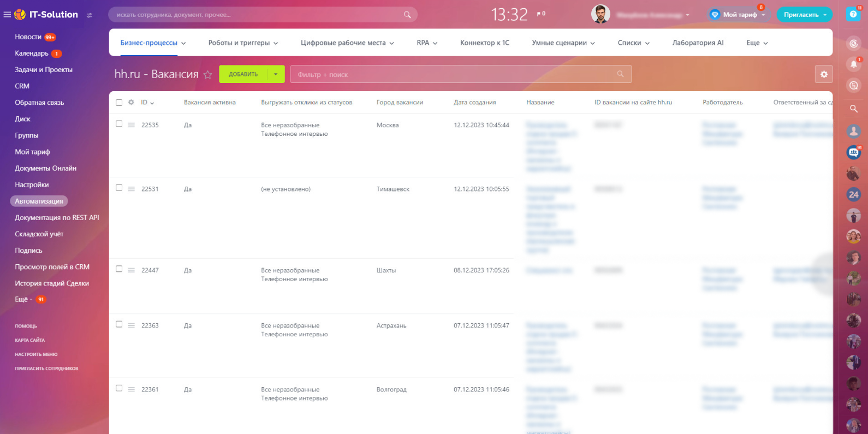This screenshot has width=868, height=434.
Task: Select the checkbox for row 22363
Action: click(x=119, y=324)
